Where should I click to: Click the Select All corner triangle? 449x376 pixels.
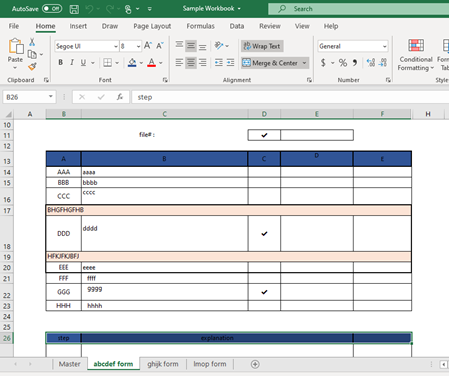9,114
